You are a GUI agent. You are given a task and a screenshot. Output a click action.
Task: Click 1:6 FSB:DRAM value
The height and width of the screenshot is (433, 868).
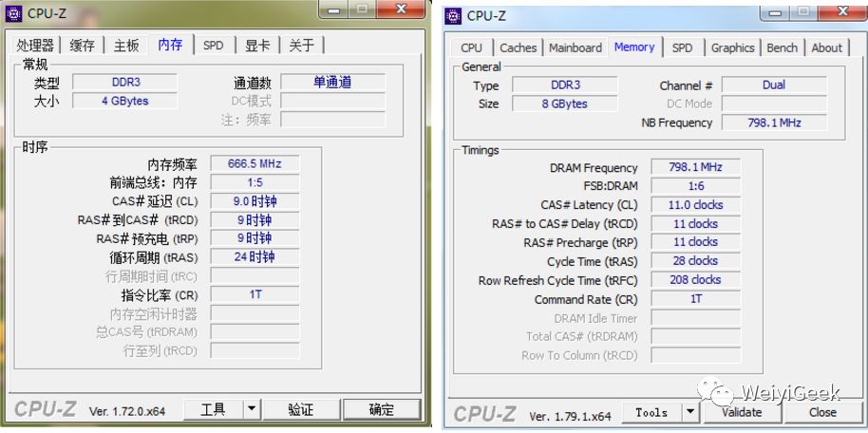tap(695, 186)
